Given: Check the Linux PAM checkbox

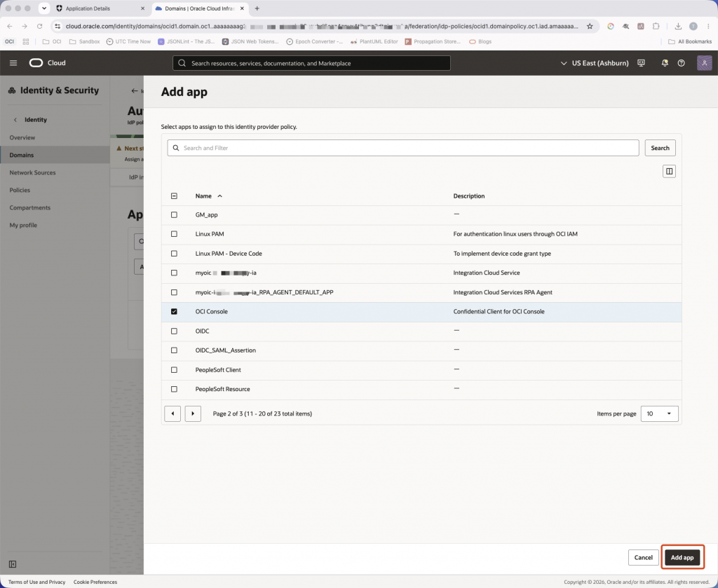Looking at the screenshot, I should pyautogui.click(x=174, y=234).
